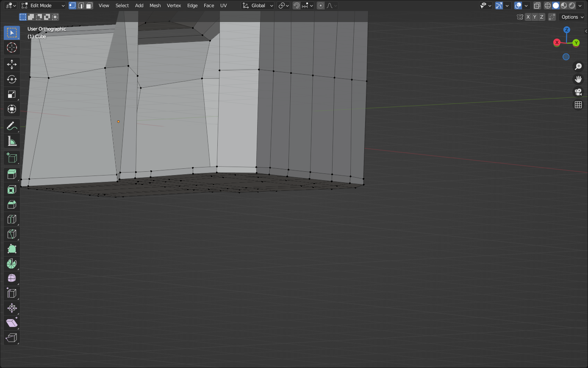Toggle snapping magnet

click(297, 6)
